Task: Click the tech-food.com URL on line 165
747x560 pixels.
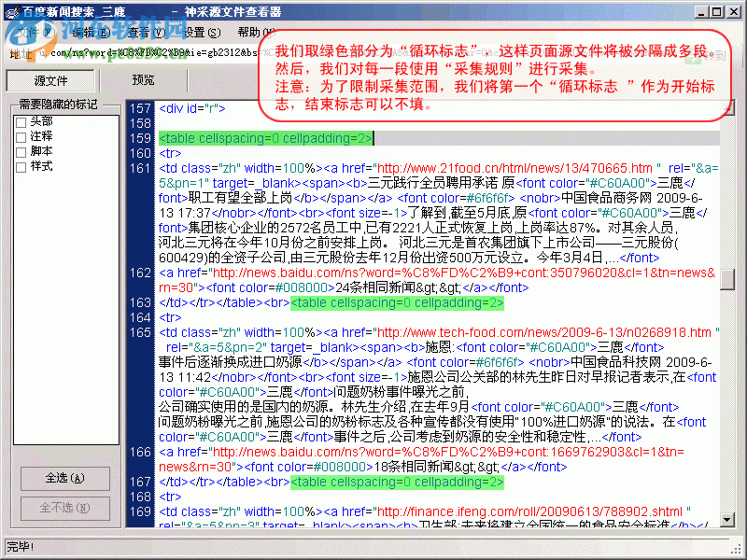Action: coord(546,332)
